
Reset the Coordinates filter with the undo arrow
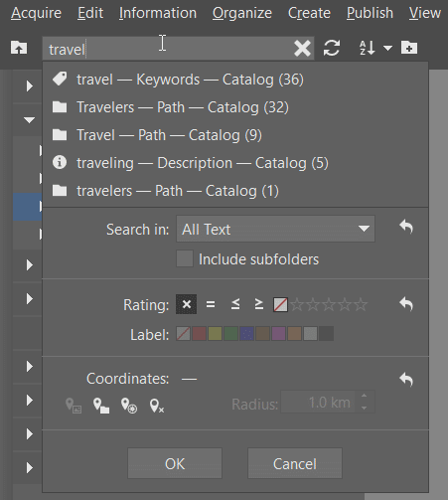pos(406,380)
